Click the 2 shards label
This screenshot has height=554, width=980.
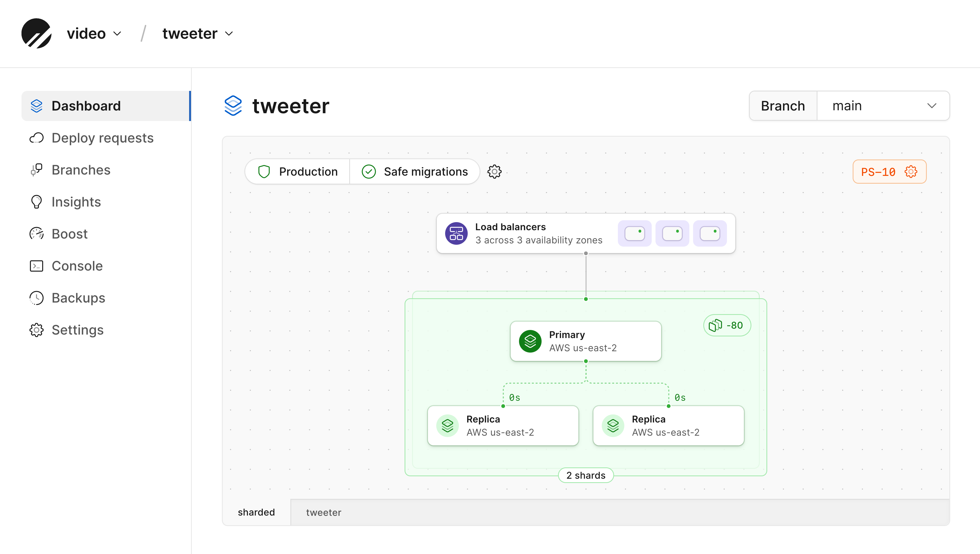coord(585,475)
